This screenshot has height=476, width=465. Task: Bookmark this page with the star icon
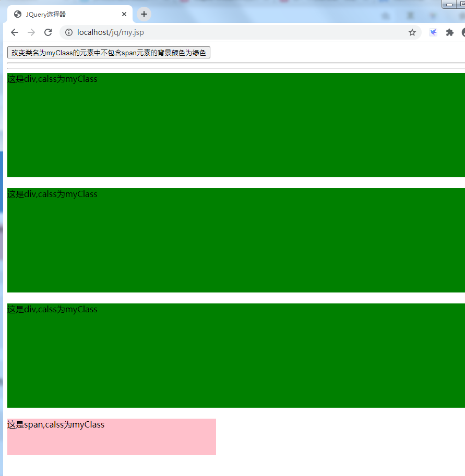point(412,32)
